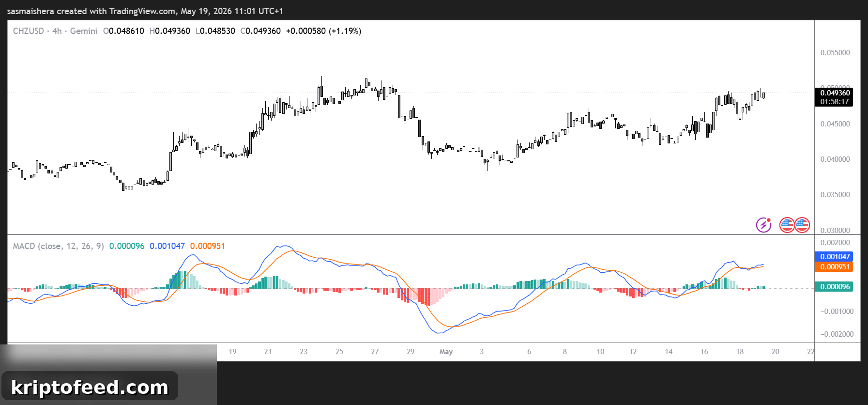The width and height of the screenshot is (868, 405).
Task: Click the May label on the time axis
Action: 446,352
